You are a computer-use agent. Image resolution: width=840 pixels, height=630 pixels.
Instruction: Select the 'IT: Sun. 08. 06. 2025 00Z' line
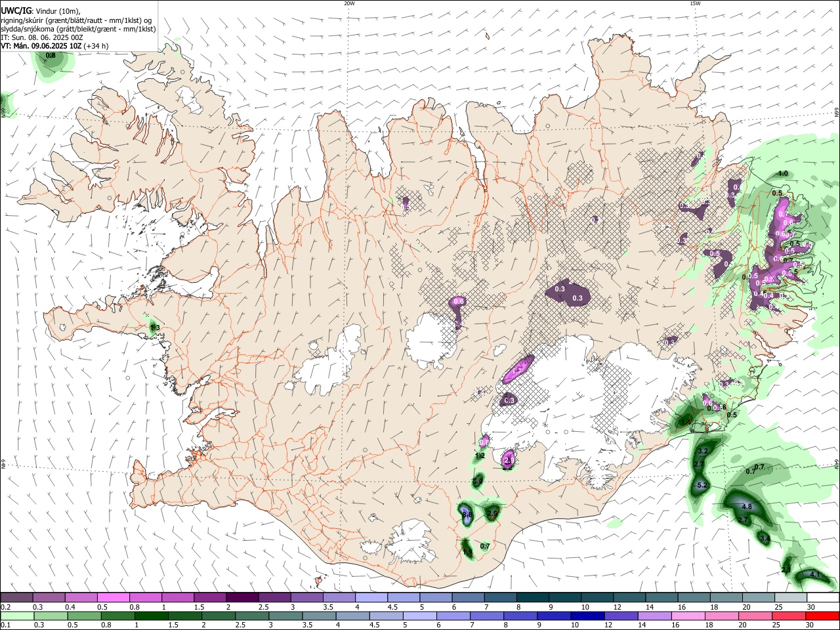41,37
